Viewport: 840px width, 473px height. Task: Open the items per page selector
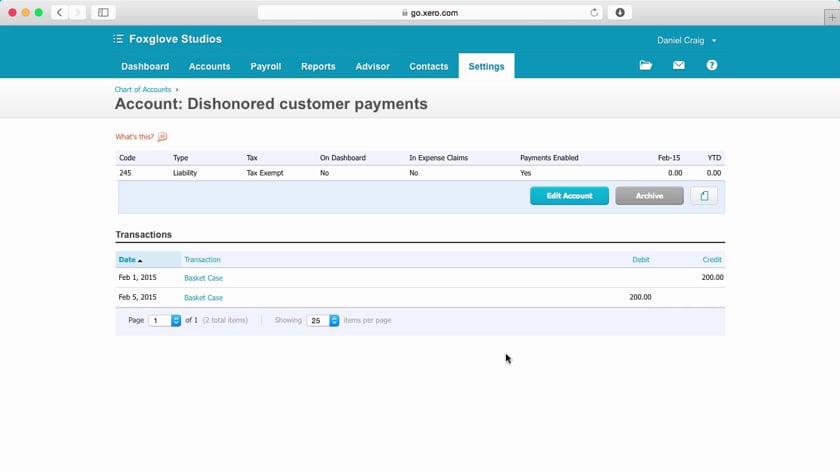(322, 320)
